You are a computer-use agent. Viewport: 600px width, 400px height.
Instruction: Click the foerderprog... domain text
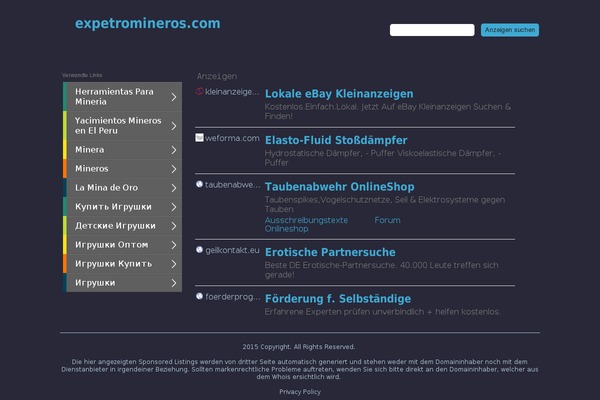233,297
